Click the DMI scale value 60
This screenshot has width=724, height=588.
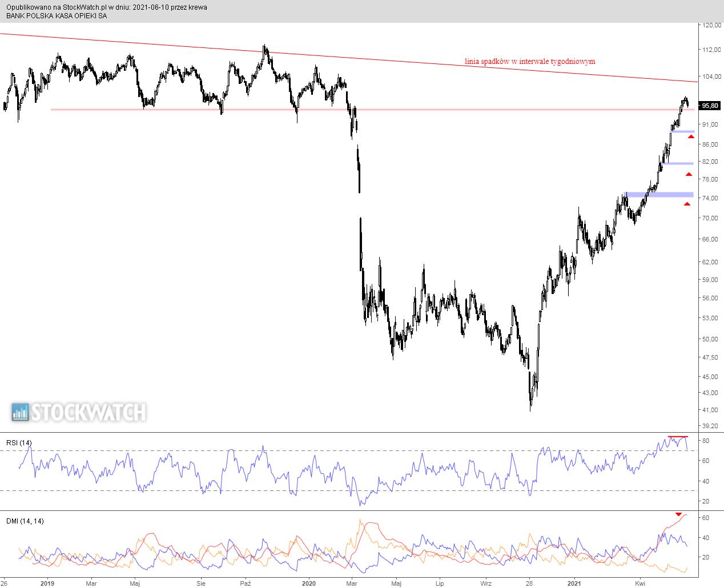(706, 518)
